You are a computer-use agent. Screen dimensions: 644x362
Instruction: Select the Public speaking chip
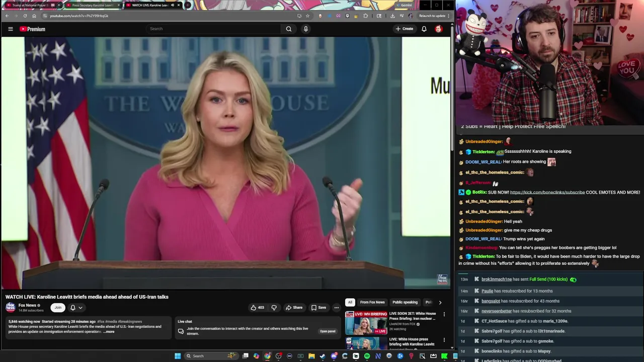tap(405, 302)
